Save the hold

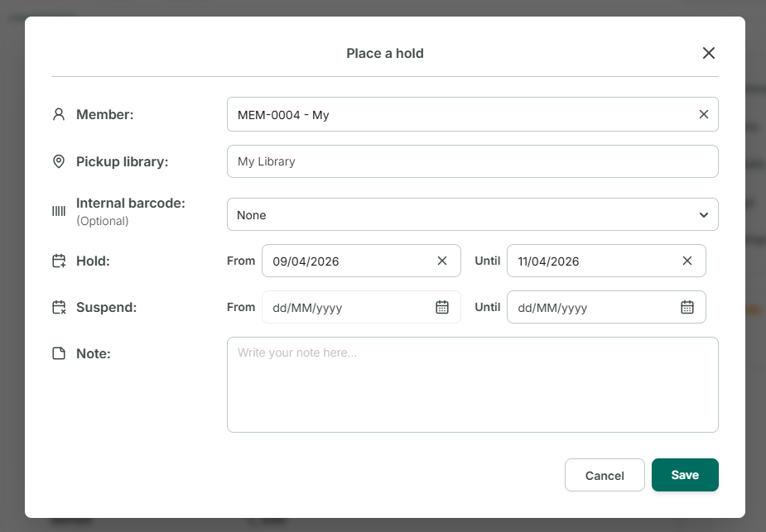click(685, 475)
